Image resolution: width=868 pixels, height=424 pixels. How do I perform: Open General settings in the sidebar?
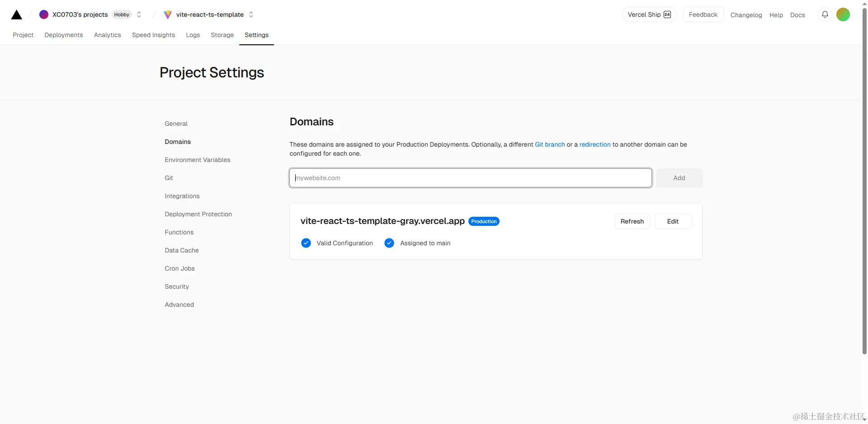176,124
